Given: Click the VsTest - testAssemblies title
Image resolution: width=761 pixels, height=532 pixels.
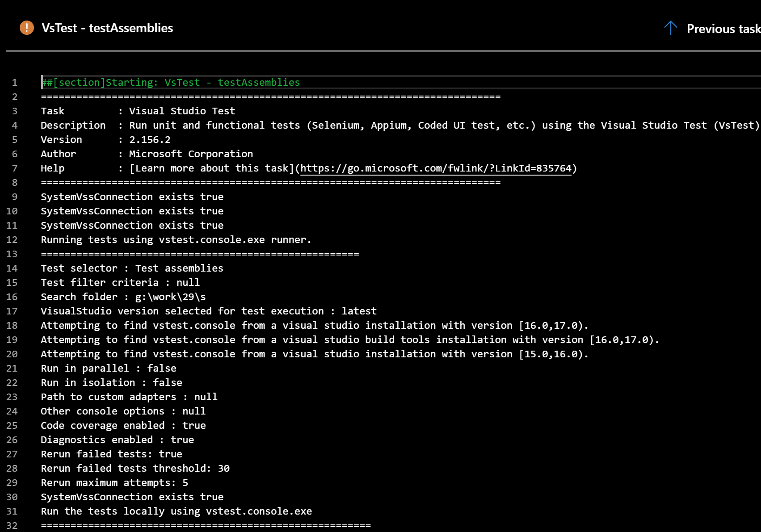Looking at the screenshot, I should pyautogui.click(x=107, y=28).
